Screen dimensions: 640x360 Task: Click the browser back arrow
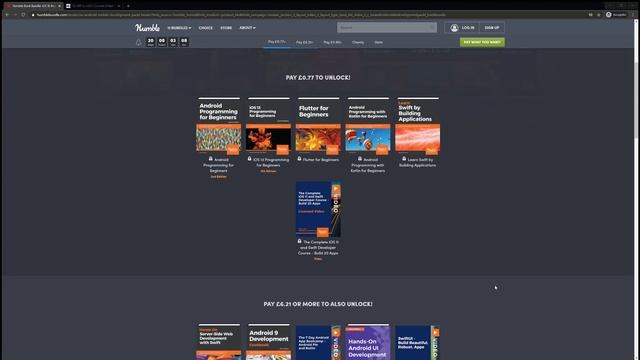pyautogui.click(x=7, y=15)
